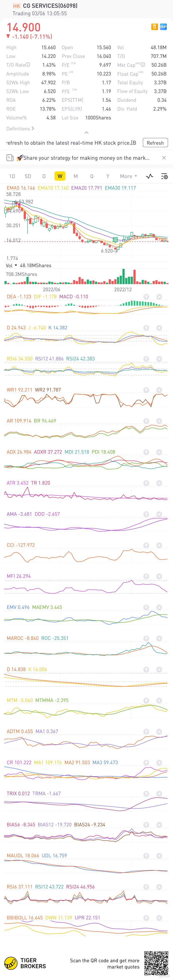Expand the More timeframe dropdown

(128, 176)
